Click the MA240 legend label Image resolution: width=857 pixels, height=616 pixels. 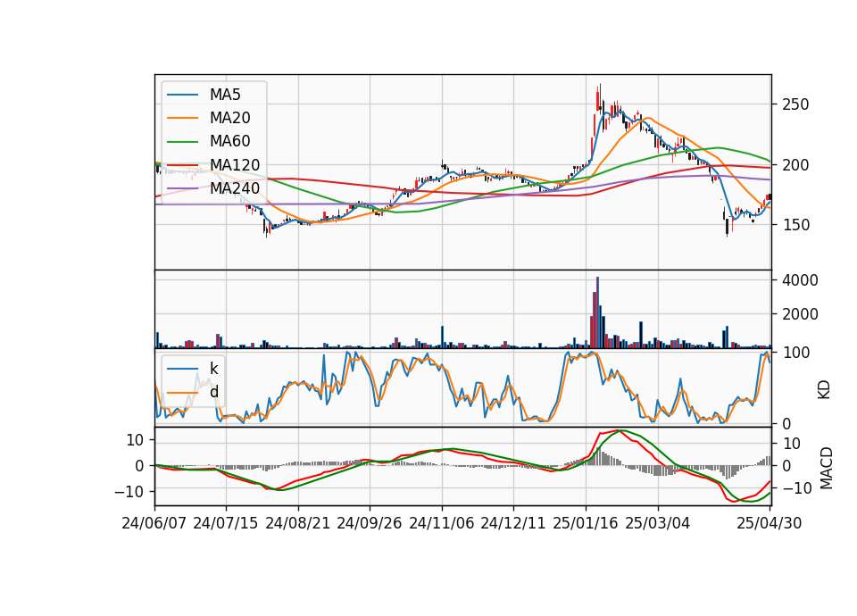235,188
